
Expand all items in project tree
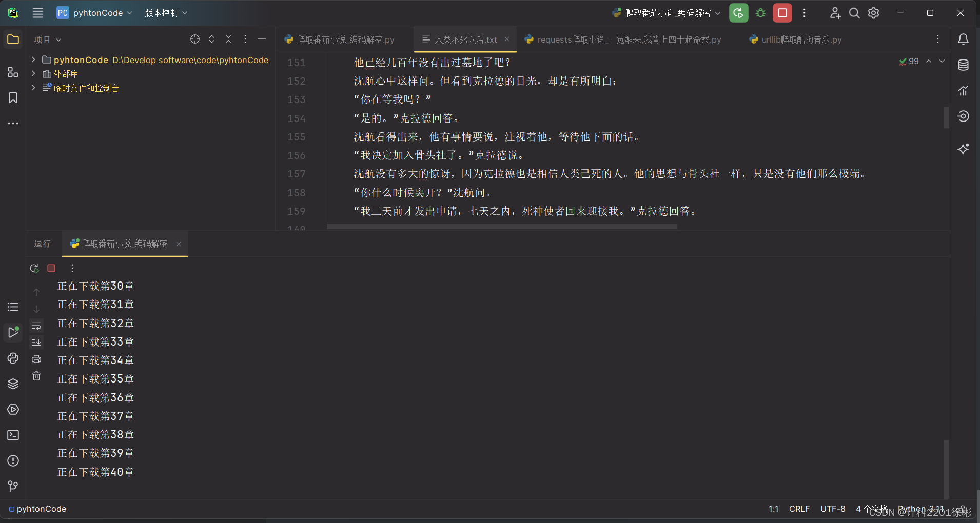(x=212, y=39)
